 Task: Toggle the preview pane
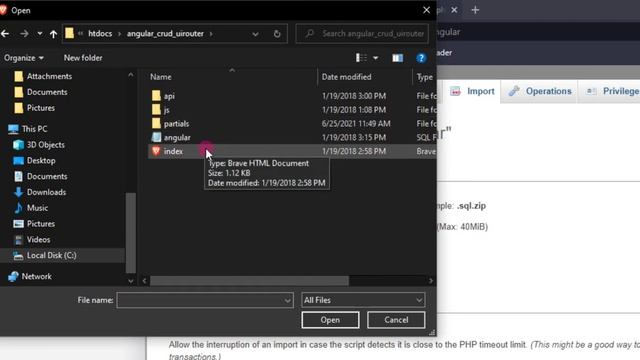tap(398, 58)
